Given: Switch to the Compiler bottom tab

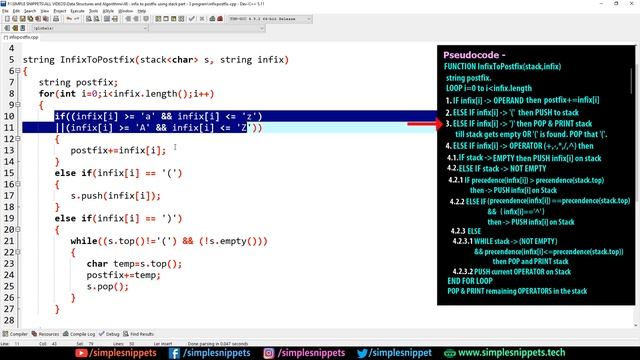Looking at the screenshot, I should point(15,334).
